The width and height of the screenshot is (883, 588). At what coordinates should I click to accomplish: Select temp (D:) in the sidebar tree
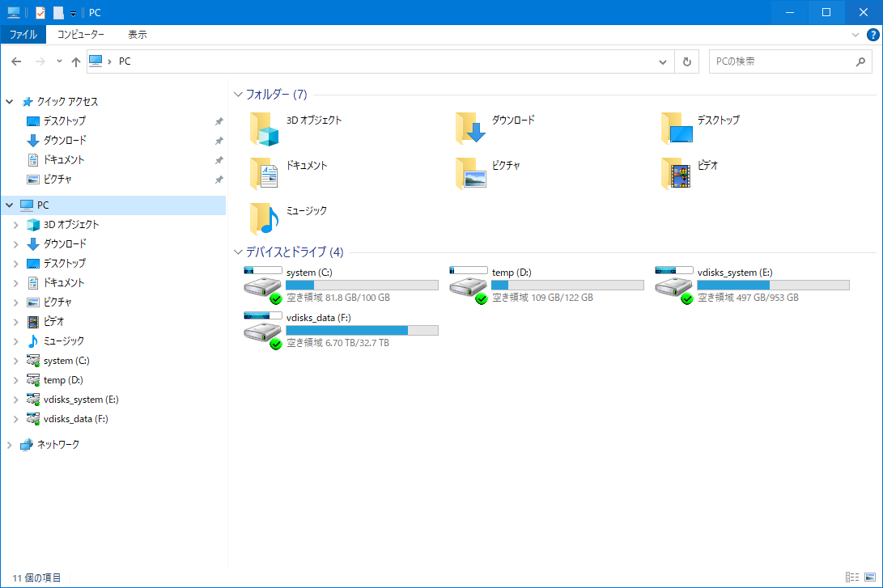pos(63,380)
